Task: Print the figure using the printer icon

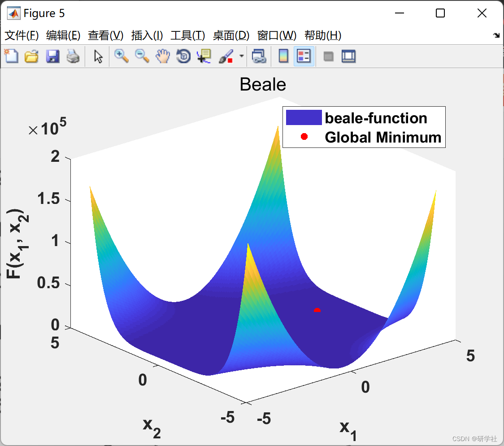Action: point(73,56)
